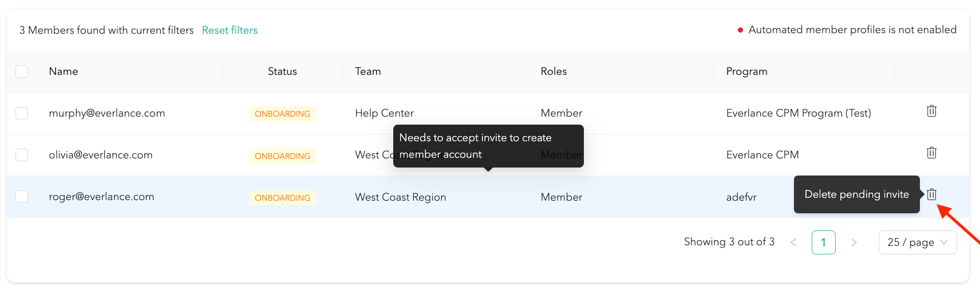Viewport: 980px width, 295px height.
Task: Go to next page arrow
Action: coord(853,242)
